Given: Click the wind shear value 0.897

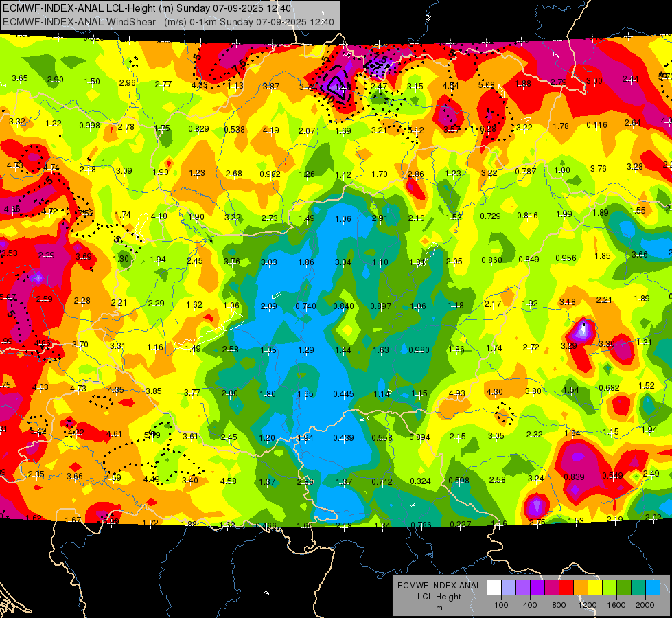Looking at the screenshot, I should click(381, 306).
